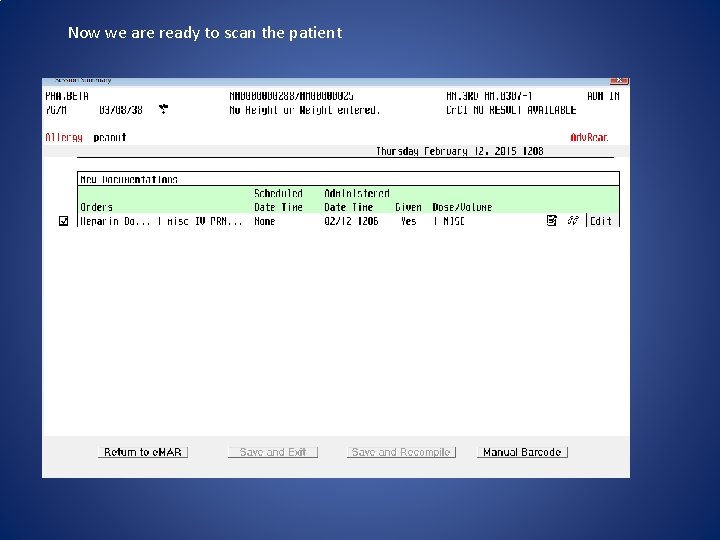This screenshot has width=720, height=540.
Task: Uncheck the Heparin order checkbox
Action: [64, 221]
